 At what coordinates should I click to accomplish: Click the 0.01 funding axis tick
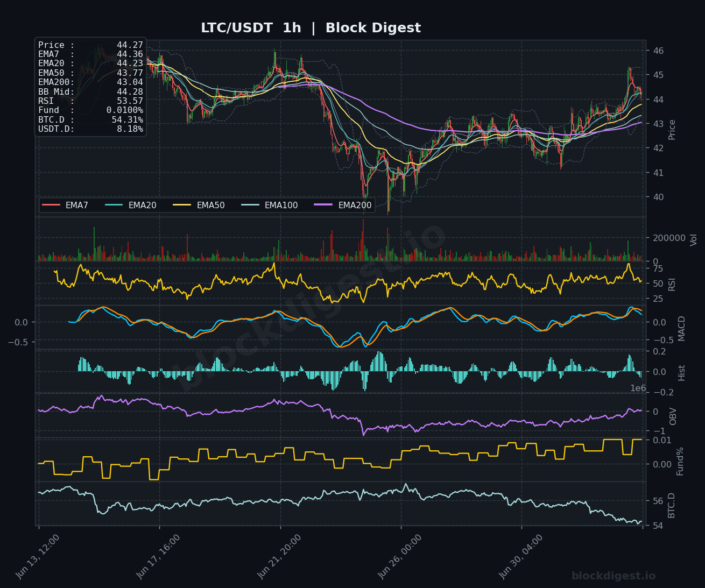pyautogui.click(x=661, y=440)
